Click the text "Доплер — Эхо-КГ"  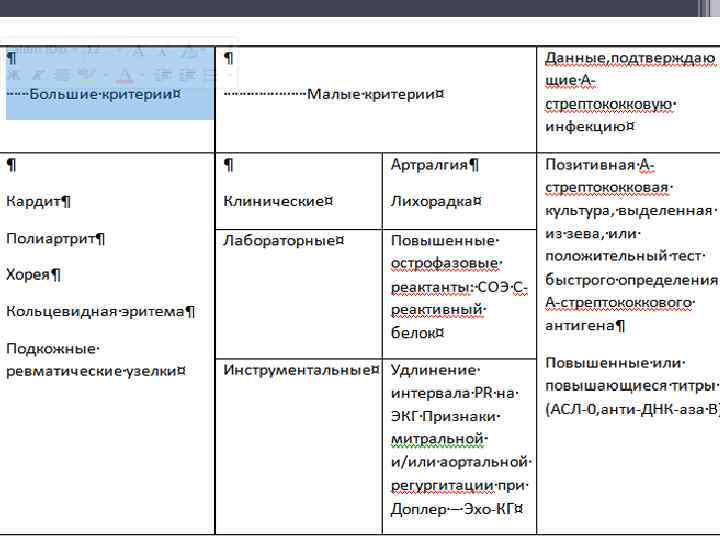tap(452, 509)
